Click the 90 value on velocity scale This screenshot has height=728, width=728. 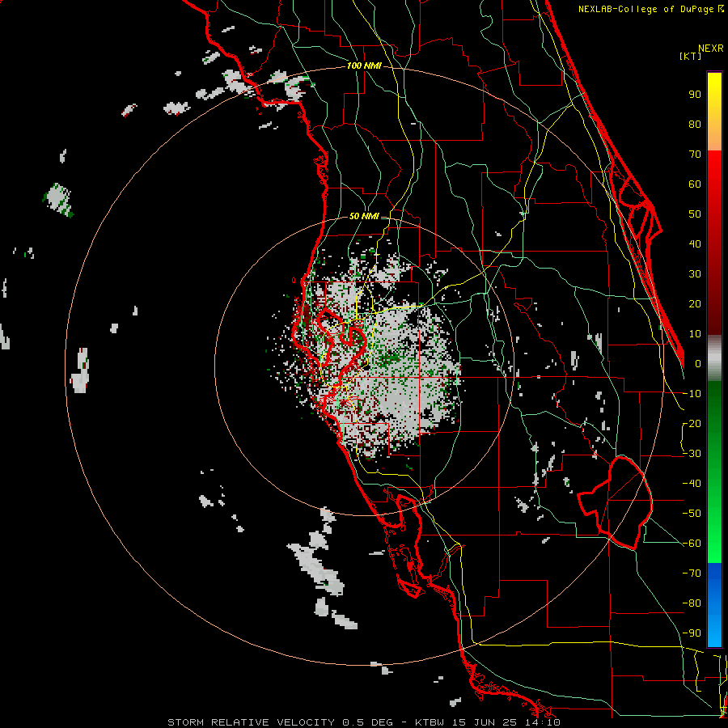pos(695,95)
